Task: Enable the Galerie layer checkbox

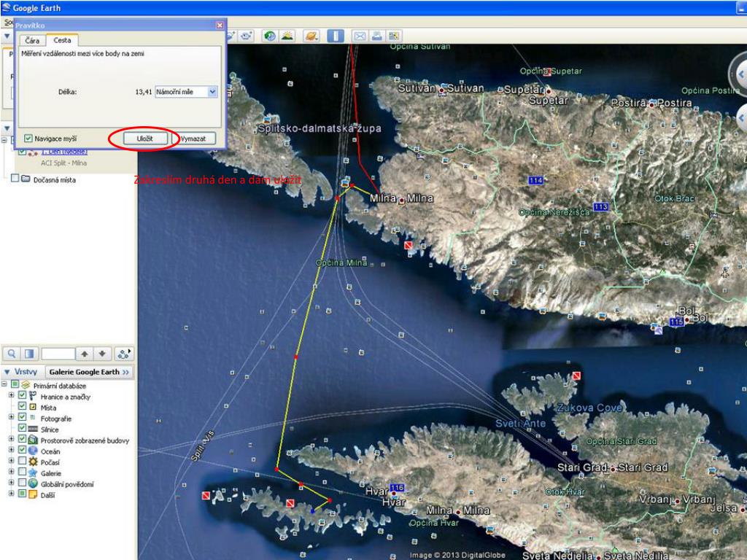Action: point(22,472)
